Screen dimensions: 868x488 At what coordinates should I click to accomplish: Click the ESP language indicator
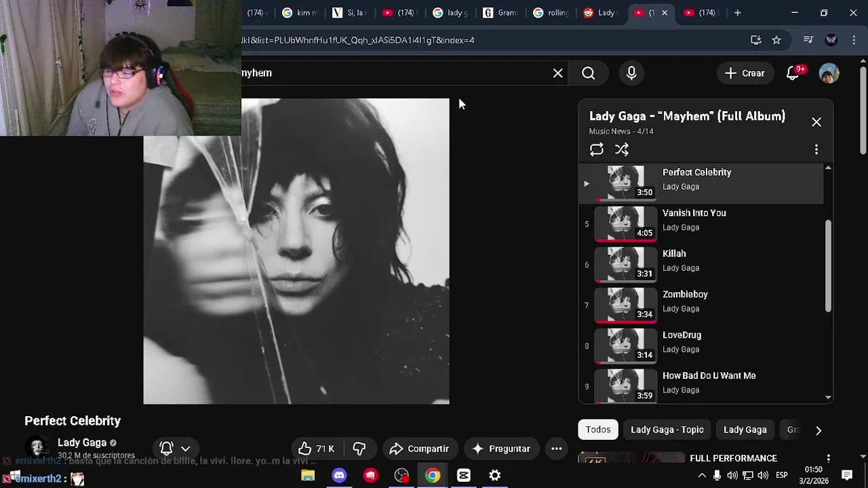782,476
